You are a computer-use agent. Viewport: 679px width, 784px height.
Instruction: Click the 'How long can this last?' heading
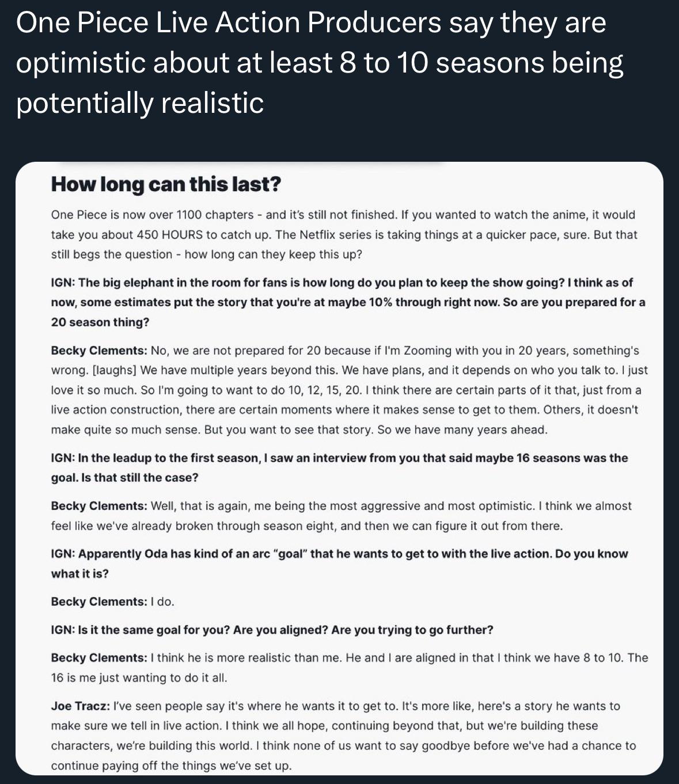tap(166, 184)
